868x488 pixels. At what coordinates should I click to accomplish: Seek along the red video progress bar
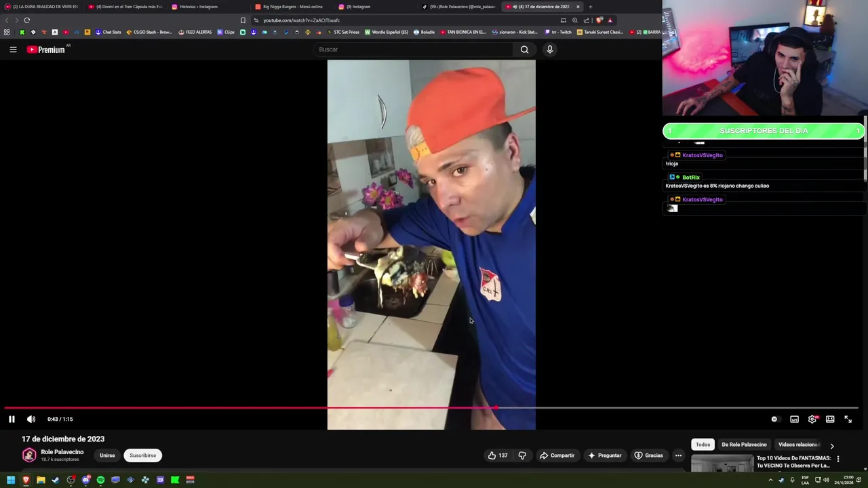coord(431,408)
